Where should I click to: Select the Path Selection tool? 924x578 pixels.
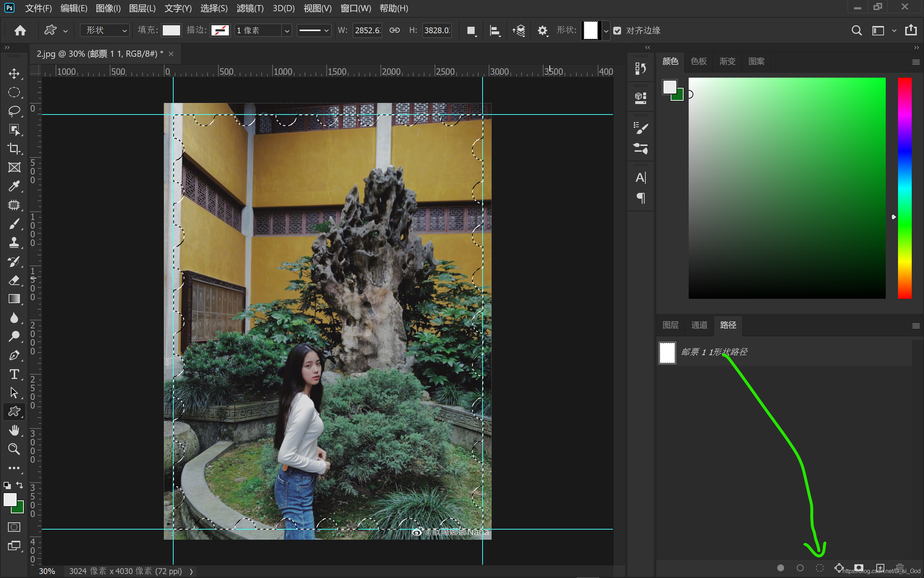[x=14, y=393]
